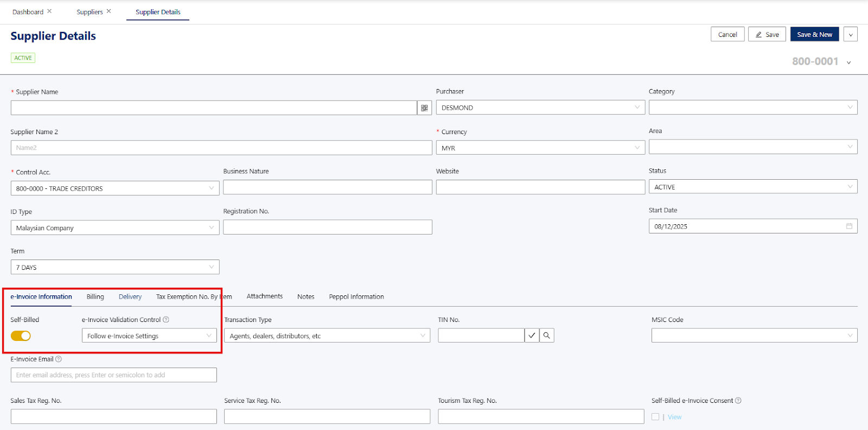The image size is (868, 430).
Task: Click the View link for consent
Action: point(674,417)
